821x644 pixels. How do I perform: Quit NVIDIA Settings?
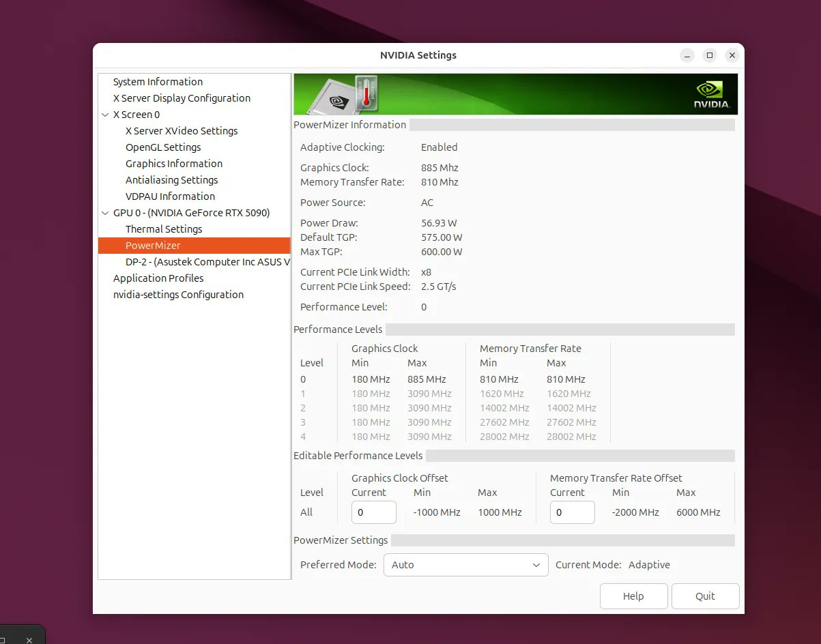pos(705,596)
